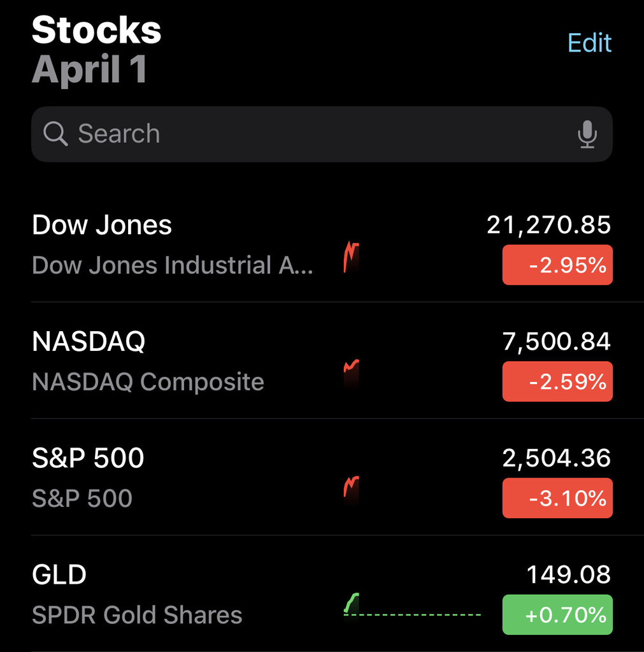
Task: Toggle the NASDAQ -2.59% change badge
Action: pyautogui.click(x=557, y=381)
